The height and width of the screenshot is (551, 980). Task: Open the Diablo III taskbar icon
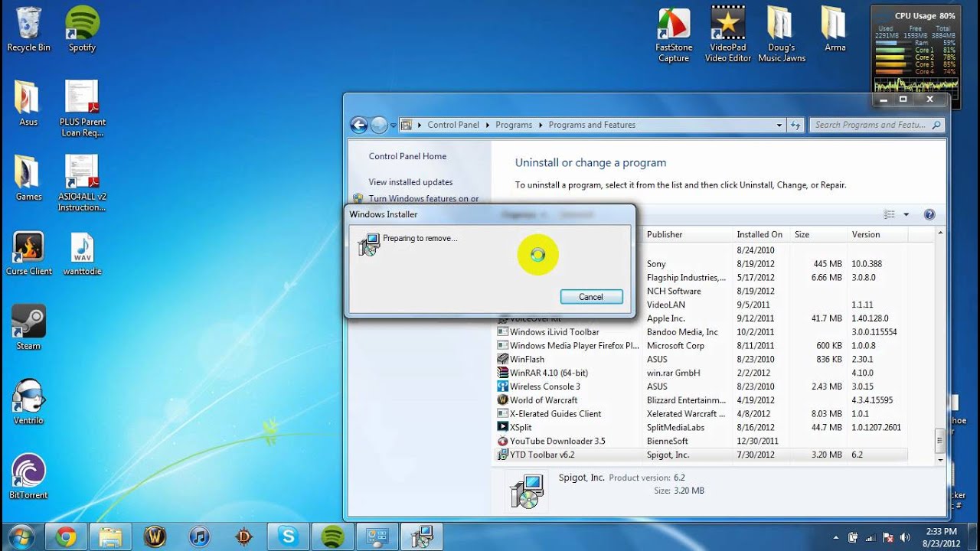243,536
